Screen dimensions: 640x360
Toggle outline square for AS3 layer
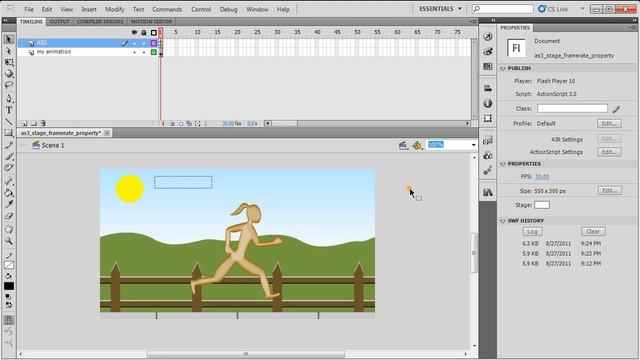coord(154,43)
